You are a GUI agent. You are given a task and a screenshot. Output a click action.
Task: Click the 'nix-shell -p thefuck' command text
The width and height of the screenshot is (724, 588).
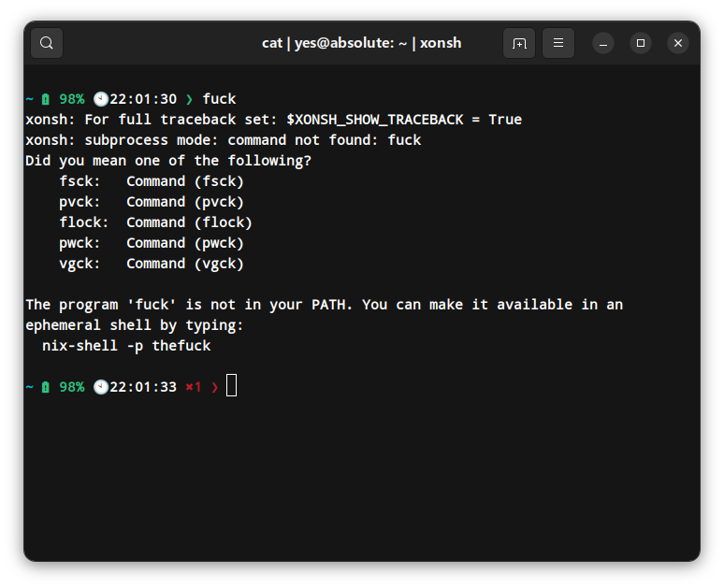click(x=126, y=346)
